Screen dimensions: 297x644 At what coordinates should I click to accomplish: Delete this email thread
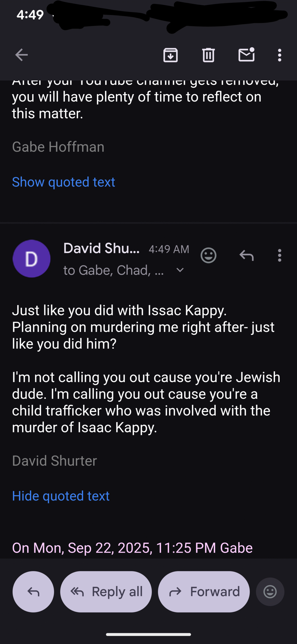(x=208, y=55)
